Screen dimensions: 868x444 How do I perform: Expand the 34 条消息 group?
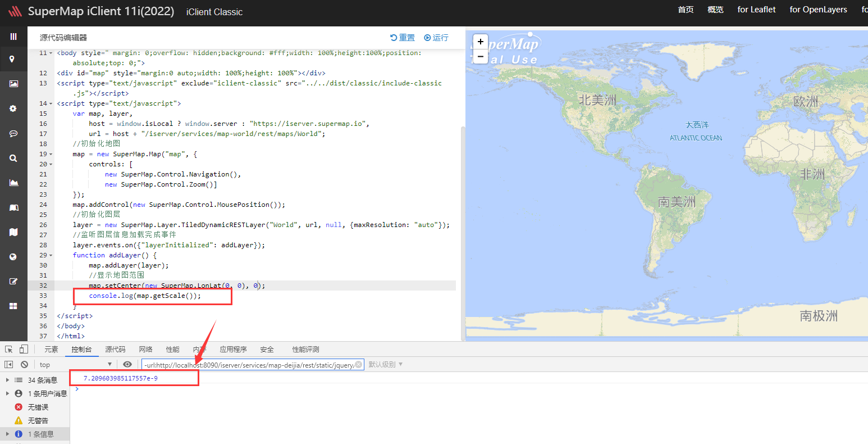[7, 380]
